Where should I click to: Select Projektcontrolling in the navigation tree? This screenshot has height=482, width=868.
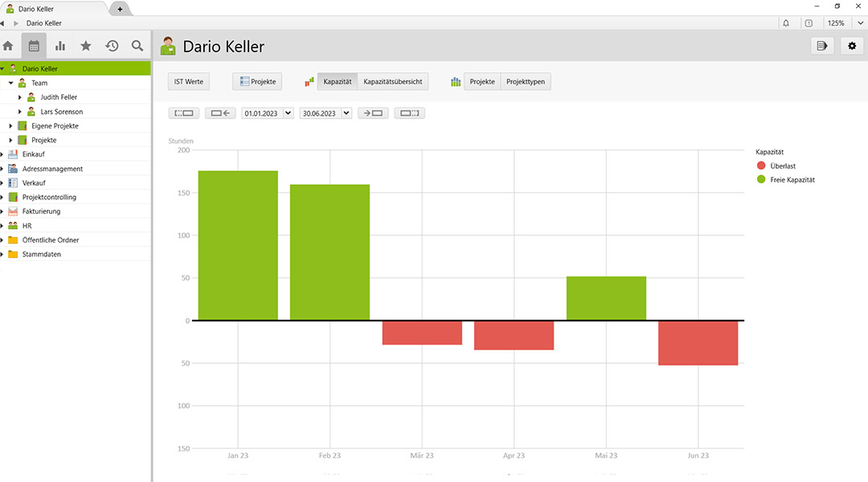click(49, 197)
